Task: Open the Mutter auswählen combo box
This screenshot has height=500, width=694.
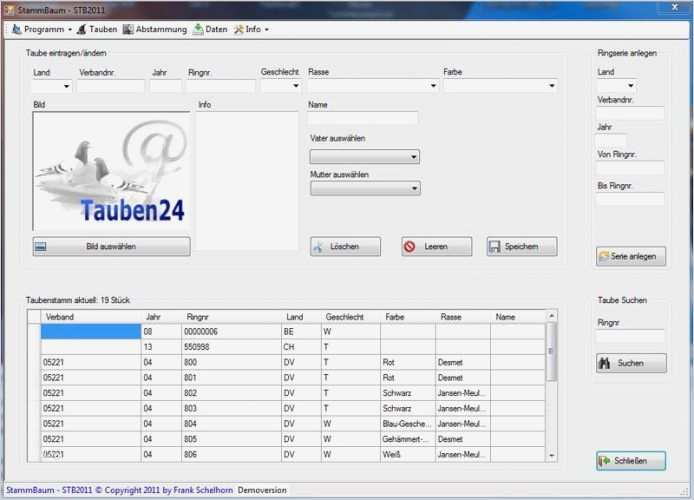Action: pyautogui.click(x=365, y=188)
